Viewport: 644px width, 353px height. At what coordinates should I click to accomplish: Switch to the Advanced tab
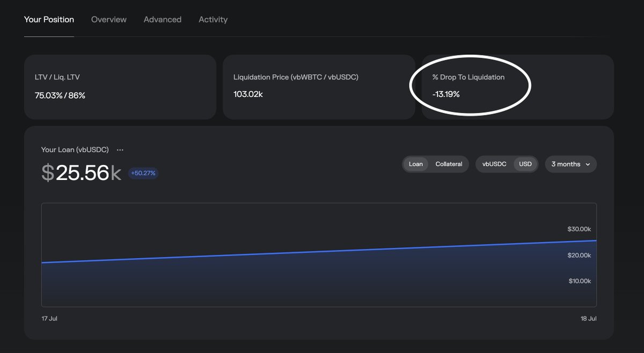pyautogui.click(x=163, y=19)
